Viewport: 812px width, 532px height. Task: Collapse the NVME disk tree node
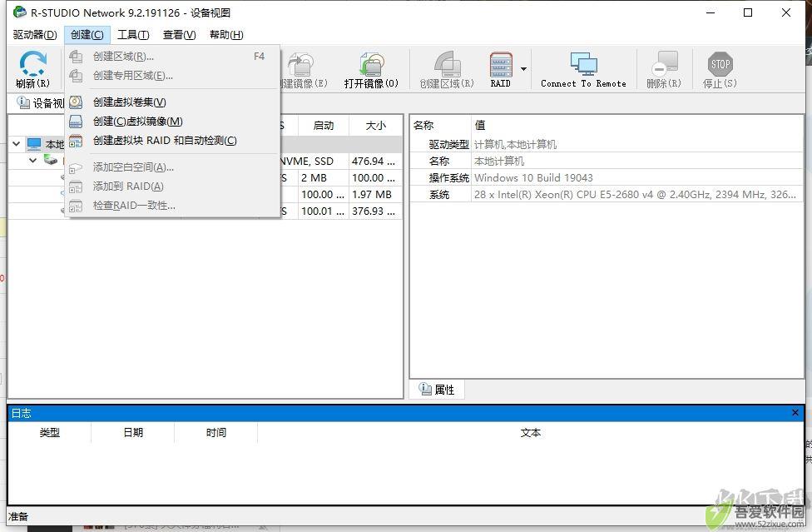(33, 160)
